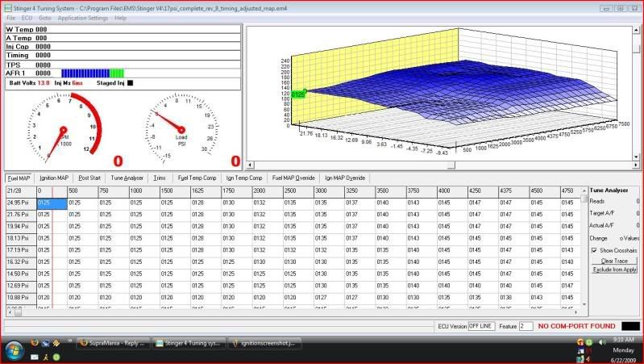Click the Exclude from Apply button

coord(614,270)
